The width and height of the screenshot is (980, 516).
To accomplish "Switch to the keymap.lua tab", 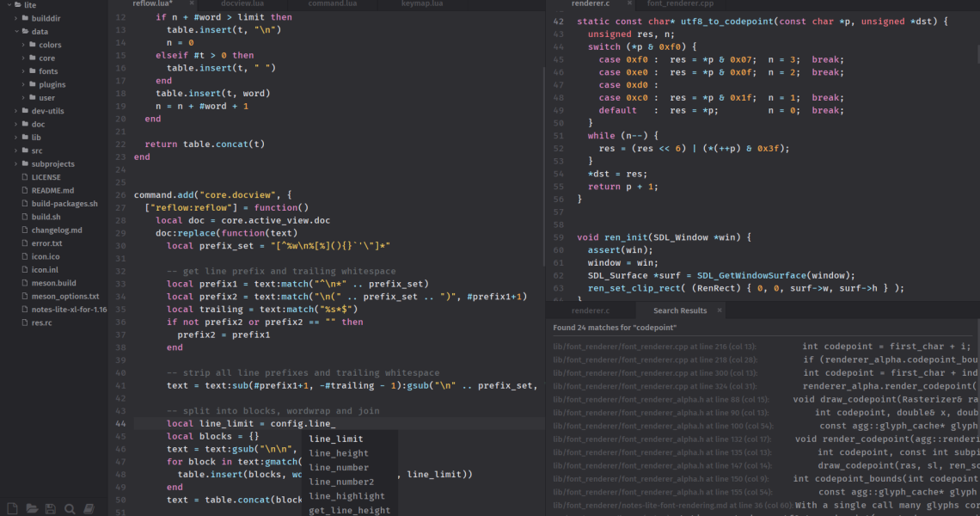I will click(422, 4).
